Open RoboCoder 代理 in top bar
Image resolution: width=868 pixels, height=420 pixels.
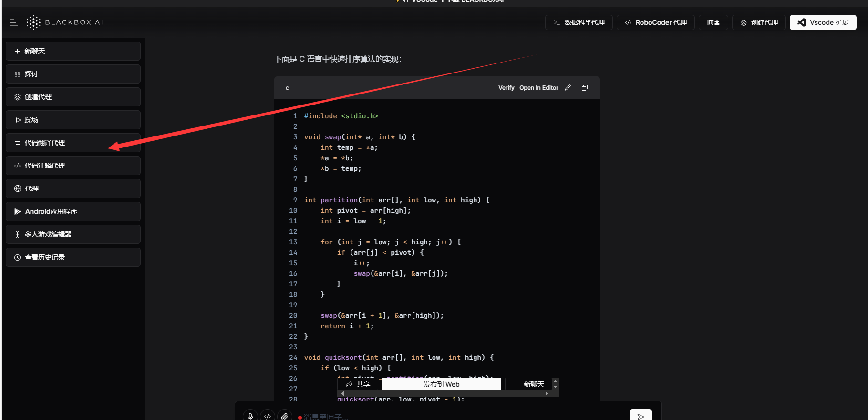656,22
